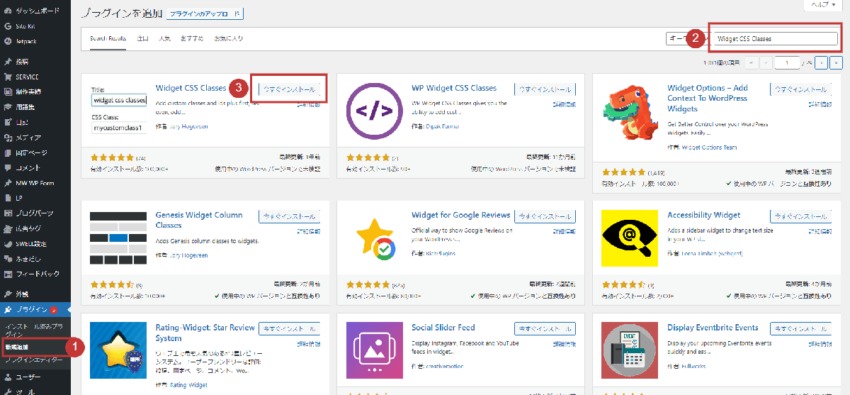Open ブログパーツ in the sidebar
The width and height of the screenshot is (850, 395).
coord(35,213)
